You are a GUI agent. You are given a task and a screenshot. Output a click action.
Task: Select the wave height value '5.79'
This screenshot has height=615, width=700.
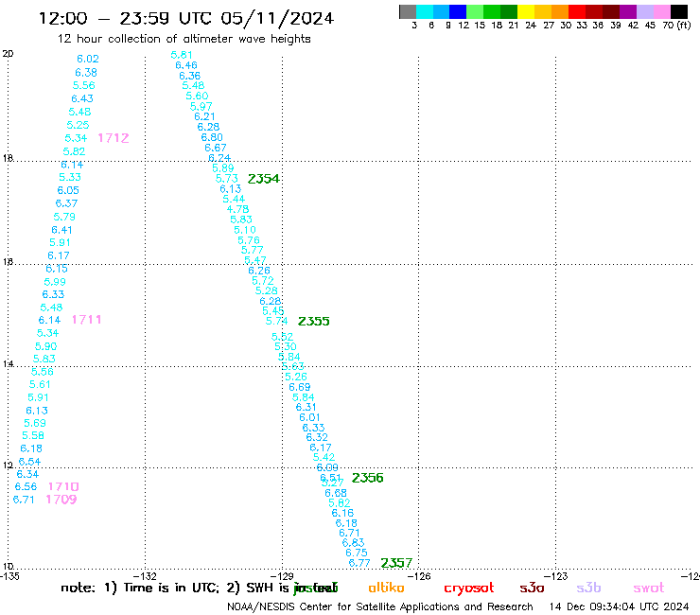(64, 217)
